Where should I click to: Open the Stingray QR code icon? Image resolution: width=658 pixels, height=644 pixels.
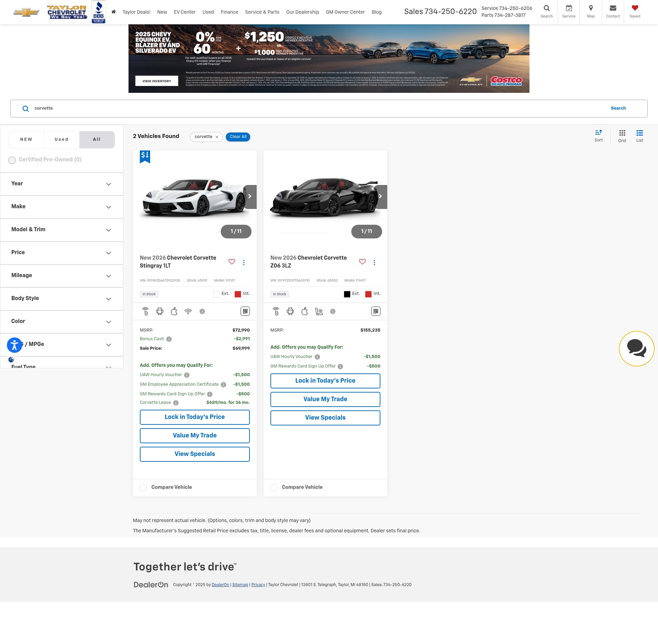click(245, 311)
